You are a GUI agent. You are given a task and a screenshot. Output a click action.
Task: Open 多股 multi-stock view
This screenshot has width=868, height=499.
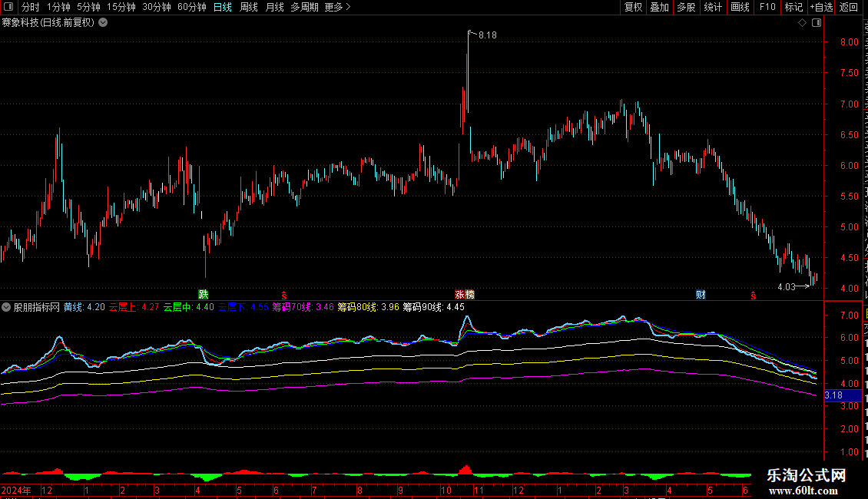point(686,7)
